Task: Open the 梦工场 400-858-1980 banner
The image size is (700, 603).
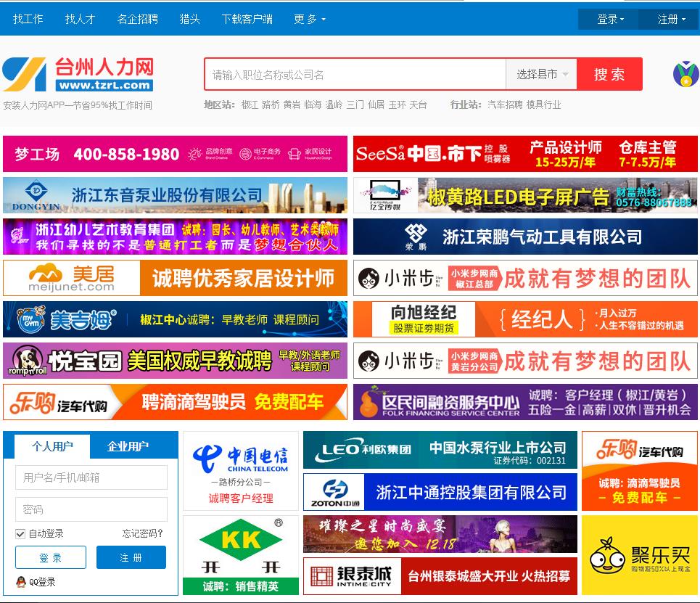Action: coord(175,154)
